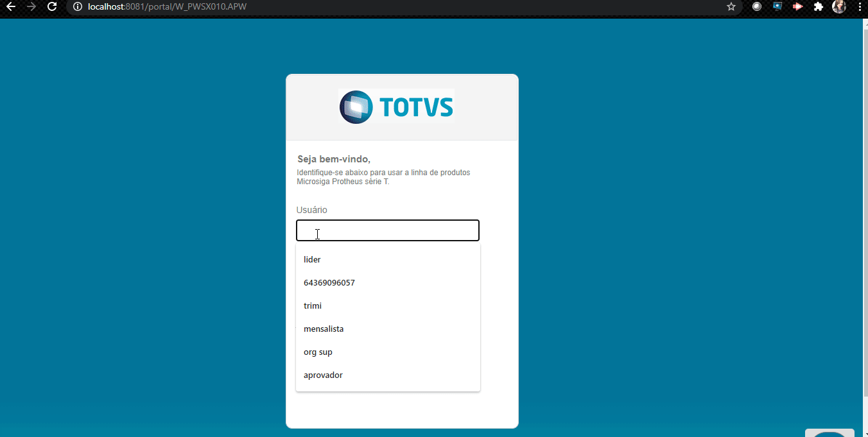Focus the Usuário input field
The image size is (868, 437).
tap(388, 230)
